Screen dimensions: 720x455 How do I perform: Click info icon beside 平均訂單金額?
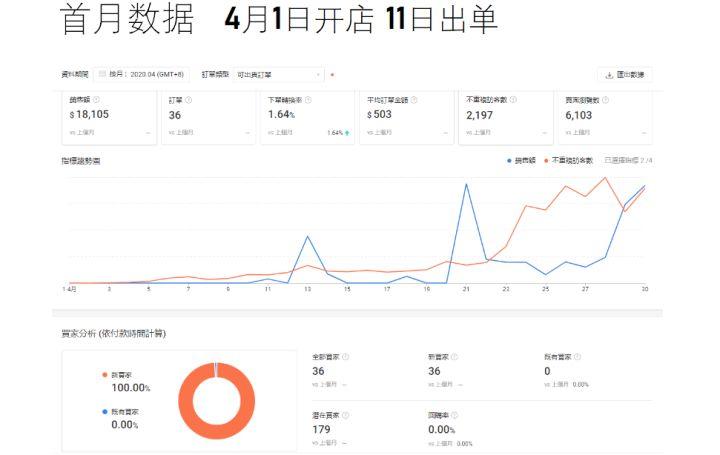click(x=414, y=100)
